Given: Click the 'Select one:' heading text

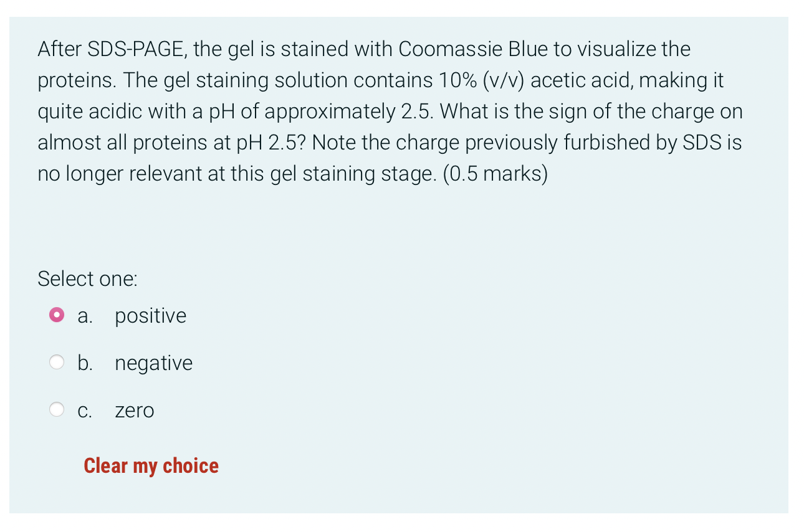Looking at the screenshot, I should click(87, 279).
